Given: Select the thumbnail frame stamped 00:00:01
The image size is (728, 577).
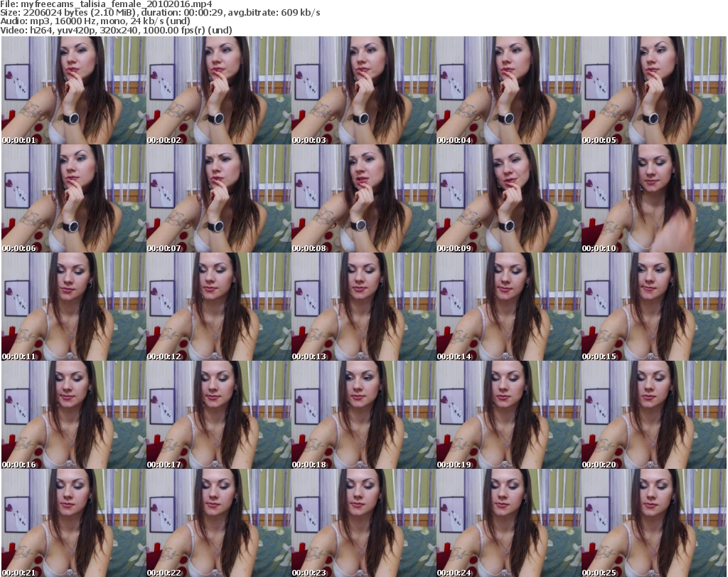Looking at the screenshot, I should point(73,90).
